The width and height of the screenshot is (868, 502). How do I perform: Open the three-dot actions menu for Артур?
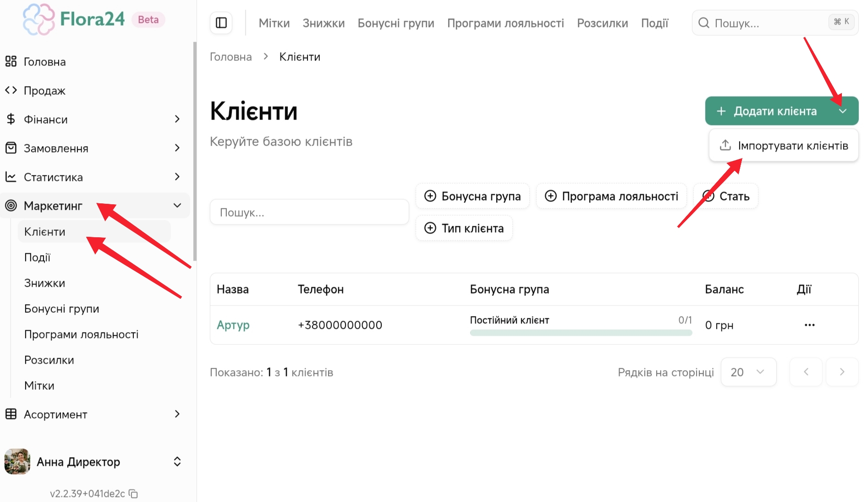point(809,325)
